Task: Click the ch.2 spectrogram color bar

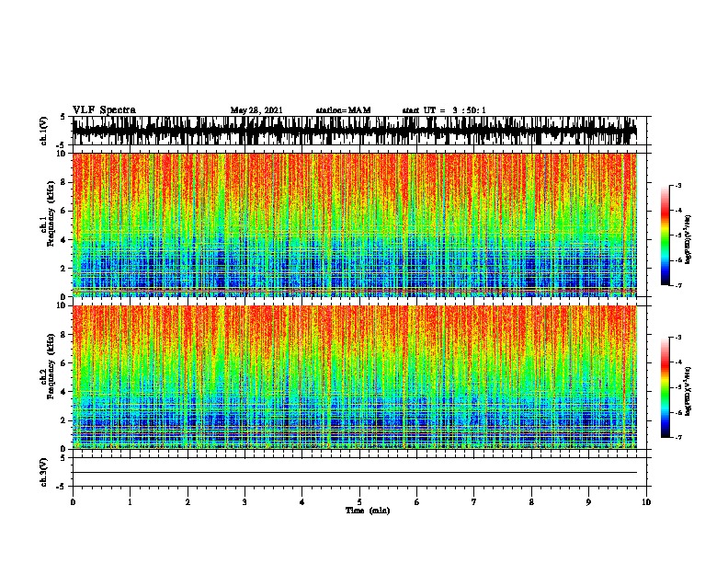Action: point(665,387)
